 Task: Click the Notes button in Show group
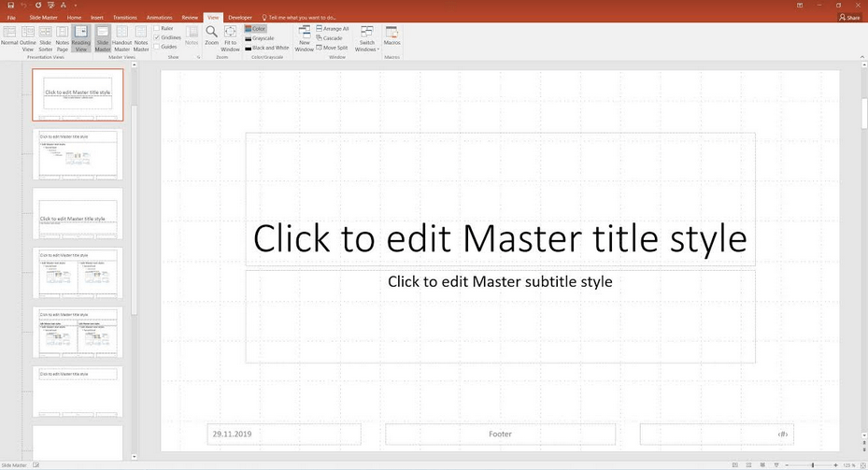pos(192,36)
